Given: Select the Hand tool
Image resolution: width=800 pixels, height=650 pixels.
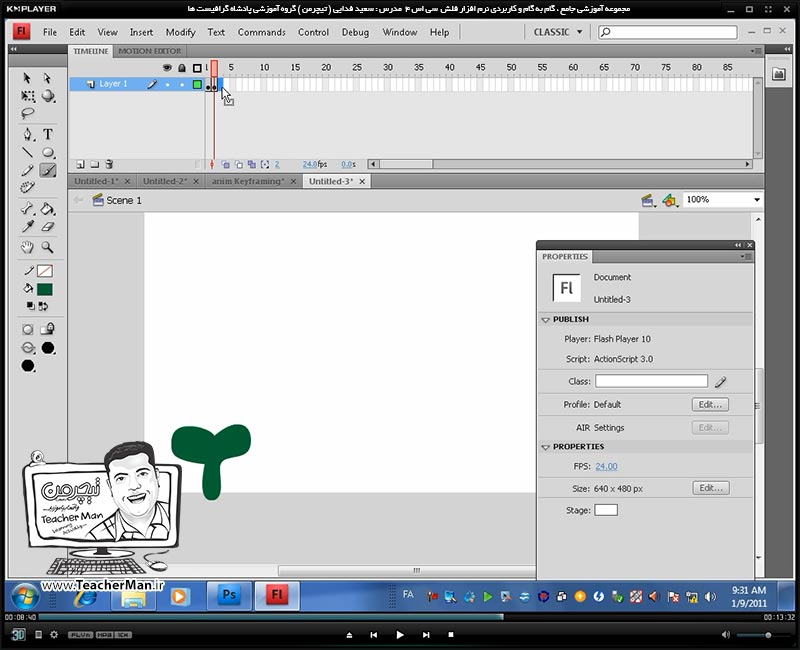Looking at the screenshot, I should (28, 247).
